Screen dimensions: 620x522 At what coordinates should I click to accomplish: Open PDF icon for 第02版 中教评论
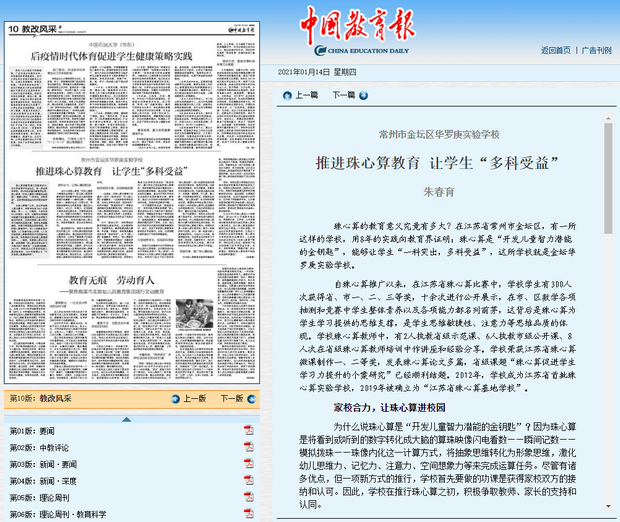248,447
